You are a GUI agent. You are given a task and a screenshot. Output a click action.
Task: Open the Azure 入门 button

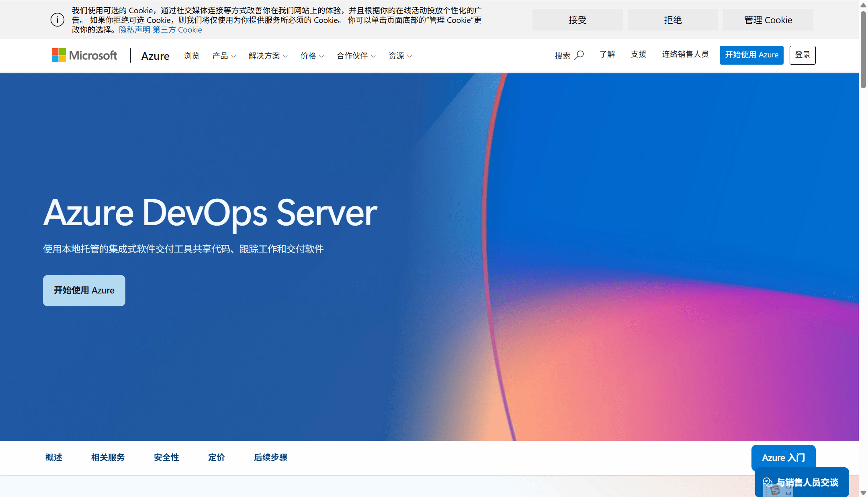coord(783,457)
